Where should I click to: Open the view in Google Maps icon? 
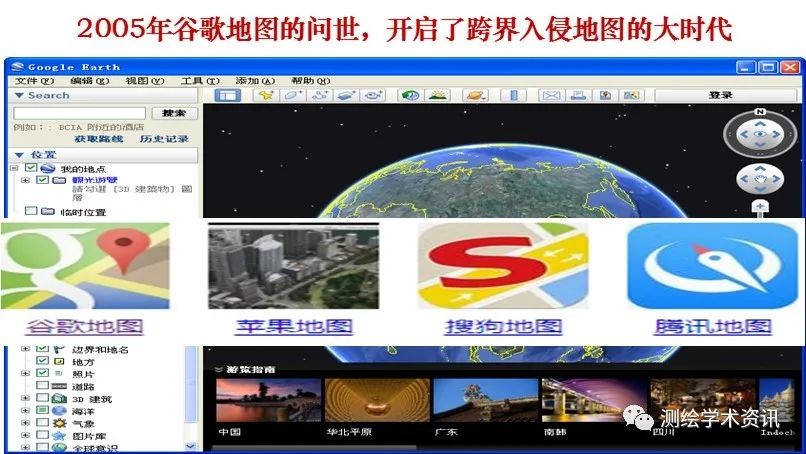(x=631, y=96)
